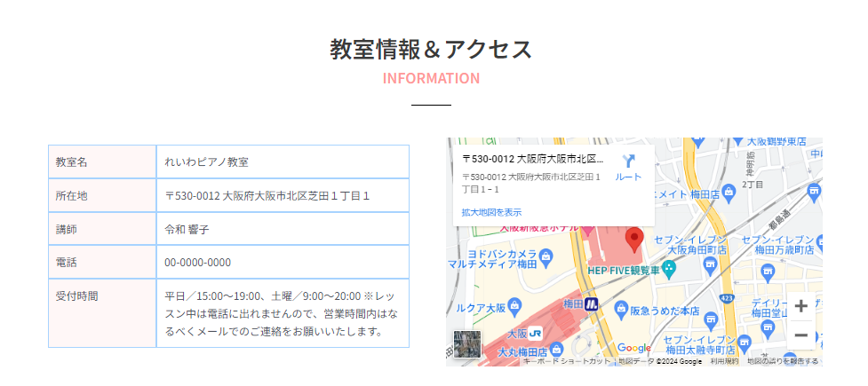868x386 pixels.
Task: Click the 地図データ ©2024 Google text
Action: click(x=660, y=362)
